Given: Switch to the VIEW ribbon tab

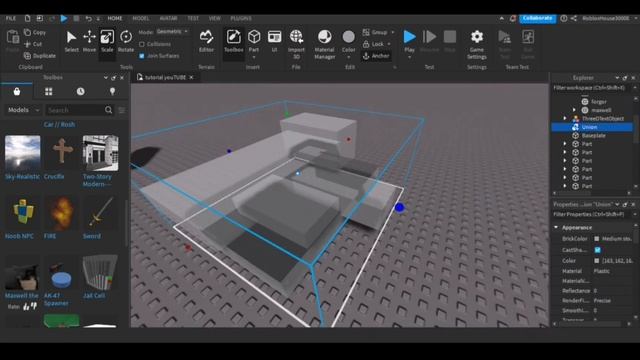Looking at the screenshot, I should click(x=214, y=18).
